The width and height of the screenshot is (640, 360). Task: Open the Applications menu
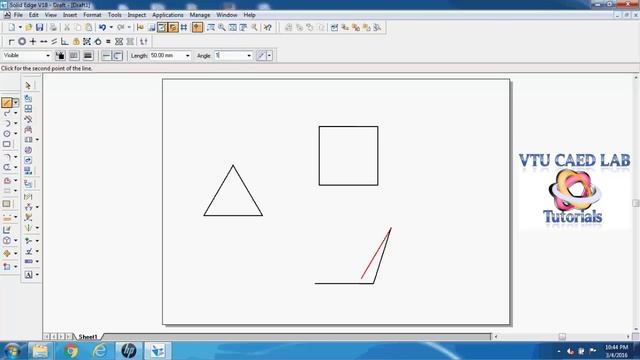coord(168,15)
